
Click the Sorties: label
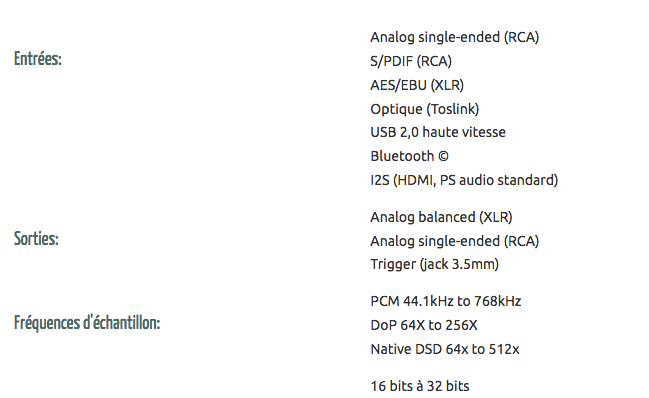coord(36,239)
